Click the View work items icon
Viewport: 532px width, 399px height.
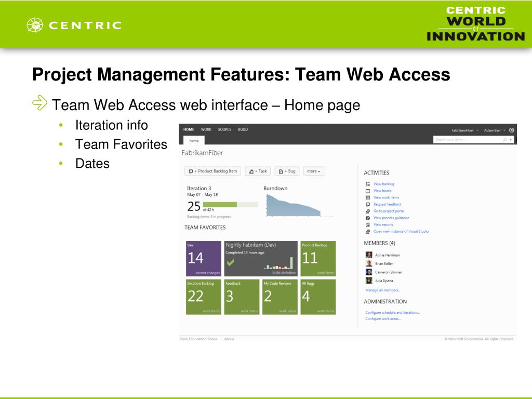click(x=368, y=198)
